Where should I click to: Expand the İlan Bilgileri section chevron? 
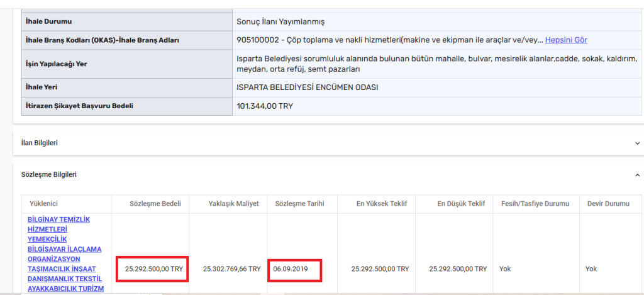point(638,143)
